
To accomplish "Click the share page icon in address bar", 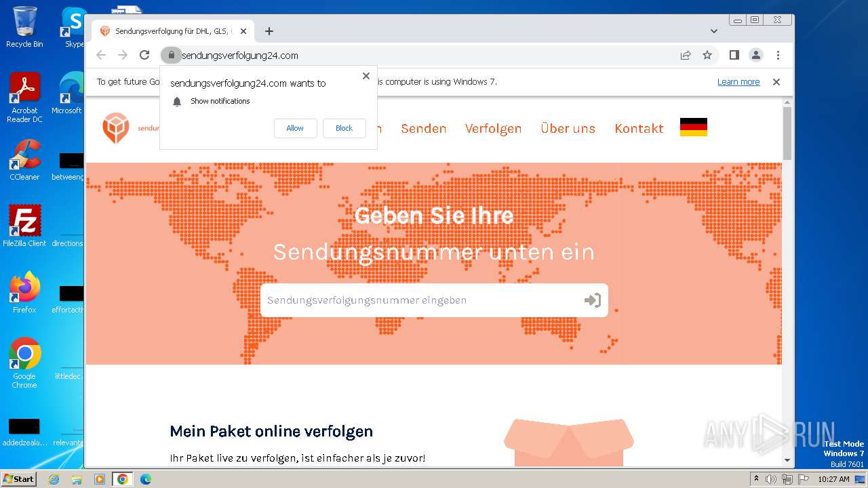I will click(686, 55).
